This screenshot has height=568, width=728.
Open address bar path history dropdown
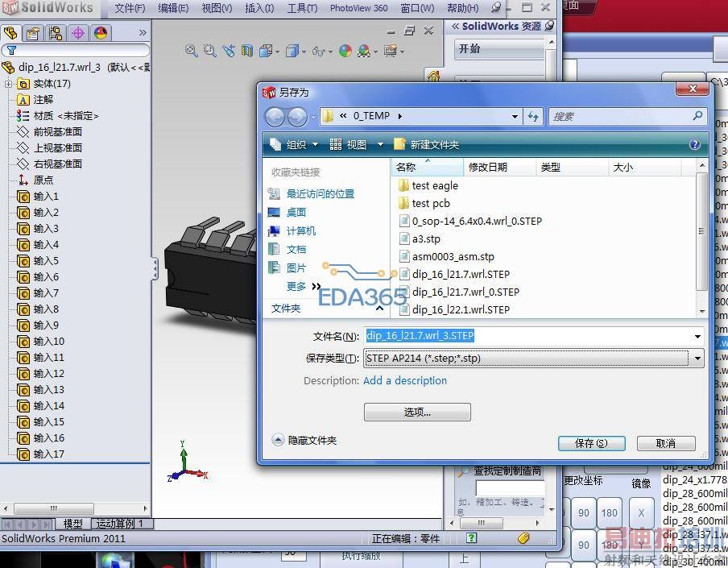[515, 117]
